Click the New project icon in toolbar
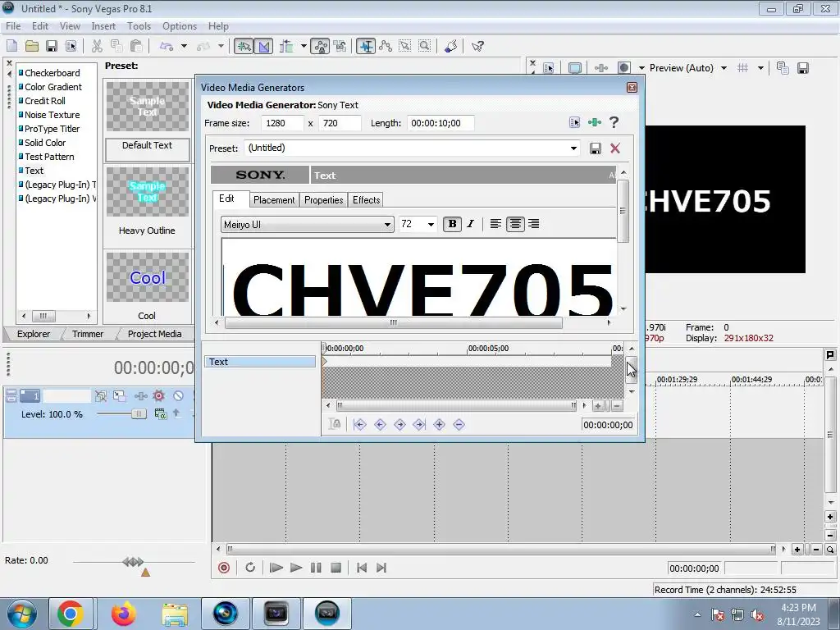Screen dimensions: 840x630 [11, 46]
